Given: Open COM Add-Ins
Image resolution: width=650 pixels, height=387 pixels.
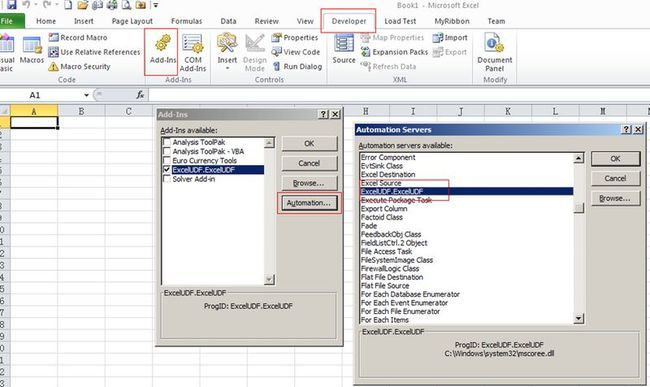Looking at the screenshot, I should point(193,53).
